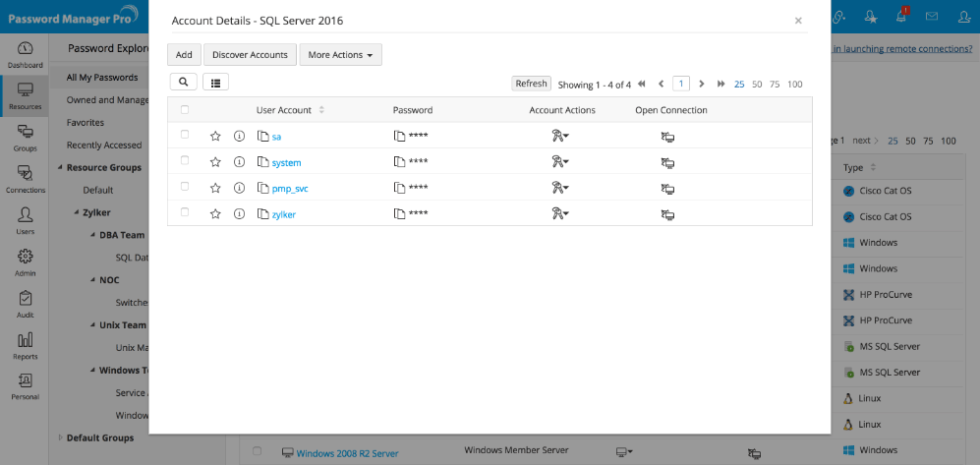Open connection for the pmp_svc account
Screen dimensions: 980x465
tap(667, 188)
